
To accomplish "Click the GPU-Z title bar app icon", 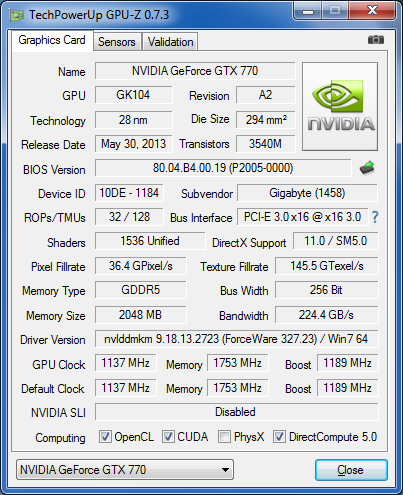I will [17, 15].
